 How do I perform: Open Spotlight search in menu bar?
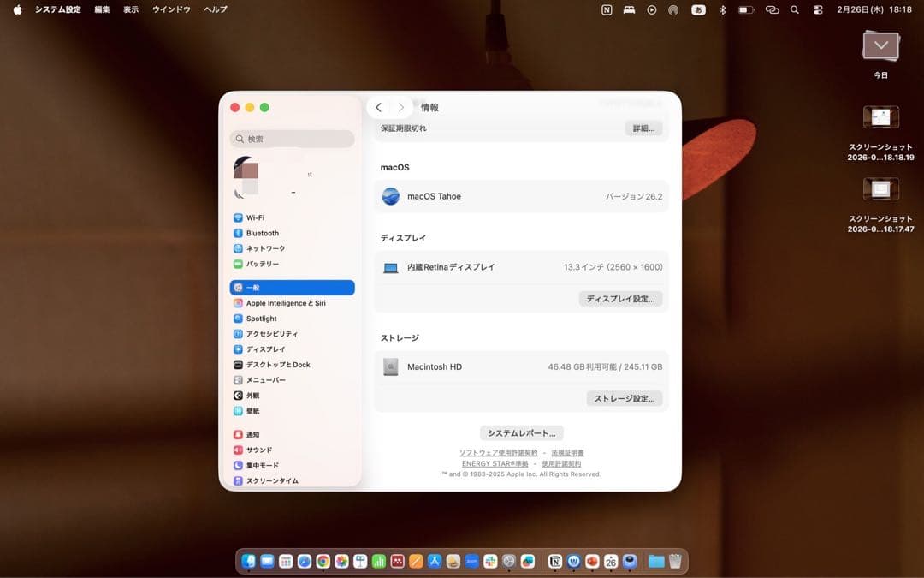pos(794,9)
